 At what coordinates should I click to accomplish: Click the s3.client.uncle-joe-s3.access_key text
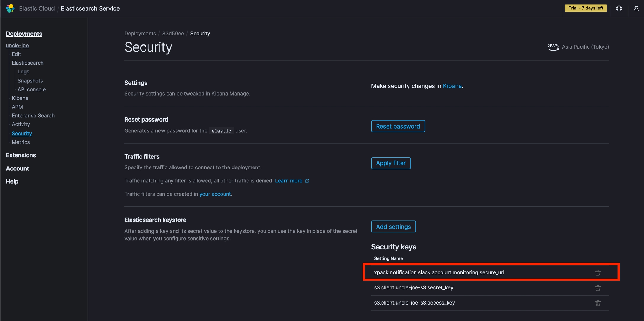pos(415,303)
